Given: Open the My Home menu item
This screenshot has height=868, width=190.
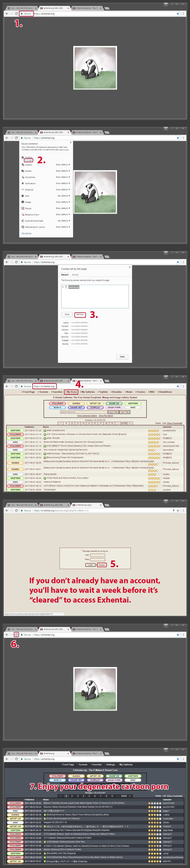Looking at the screenshot, I should pyautogui.click(x=72, y=392).
